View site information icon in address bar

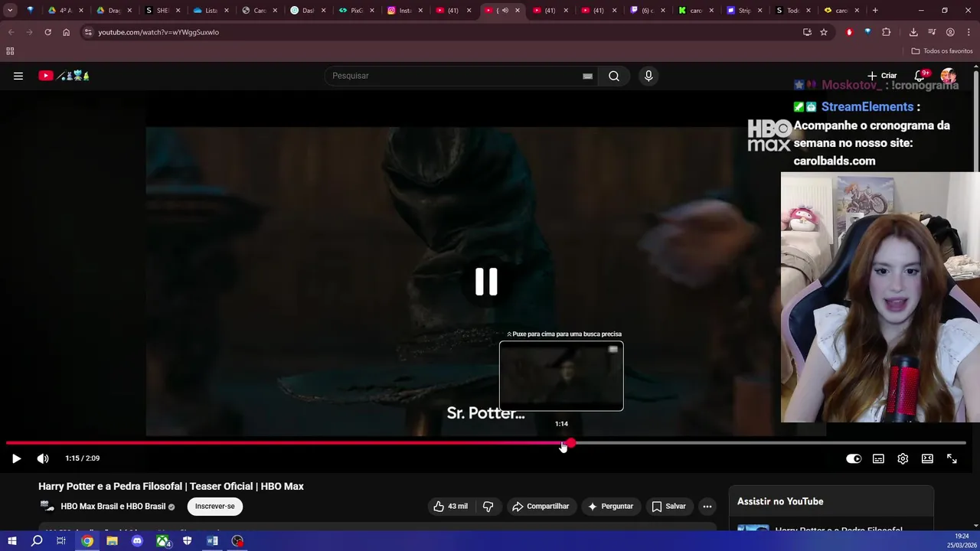(x=88, y=32)
